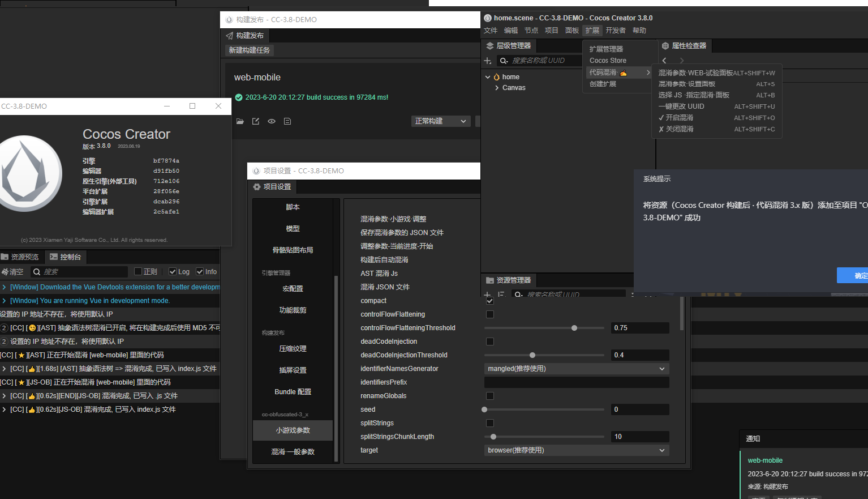Click the eye preview icon in build panel
The width and height of the screenshot is (868, 499).
pos(272,121)
